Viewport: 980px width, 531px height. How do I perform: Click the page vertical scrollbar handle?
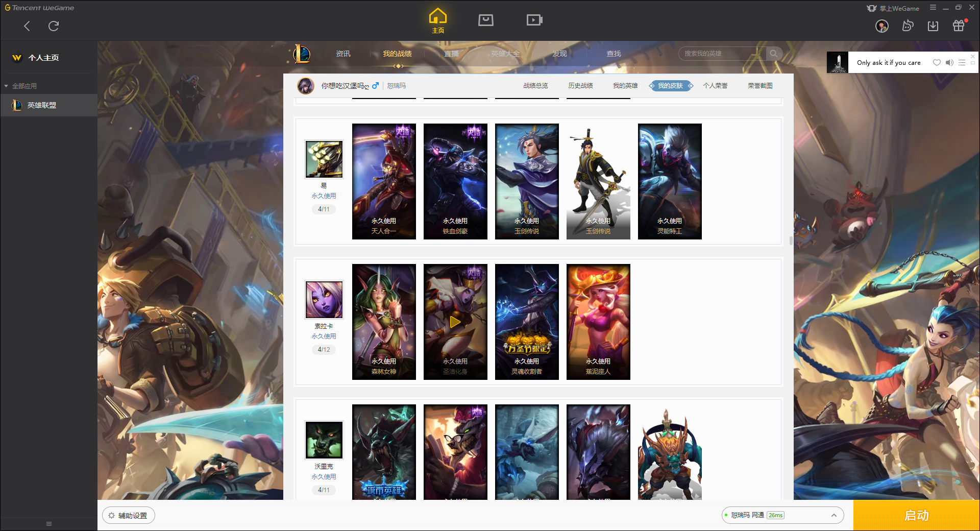[x=791, y=240]
